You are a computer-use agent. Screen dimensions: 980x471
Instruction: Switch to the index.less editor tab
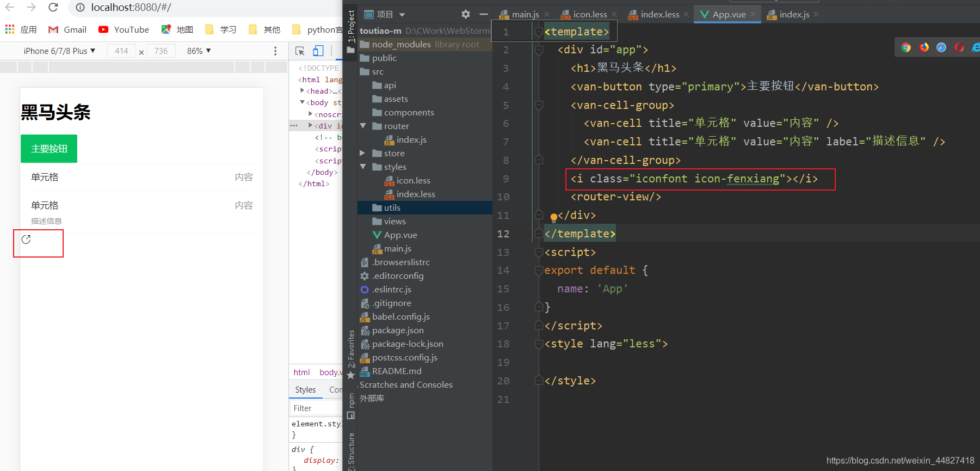pos(660,14)
